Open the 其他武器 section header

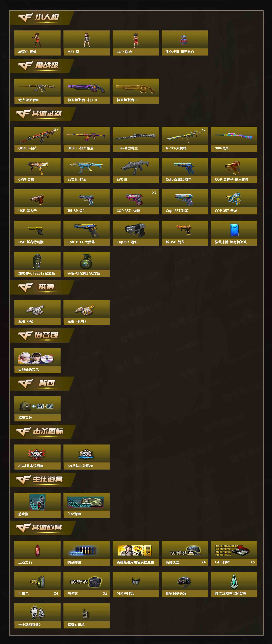(42, 114)
